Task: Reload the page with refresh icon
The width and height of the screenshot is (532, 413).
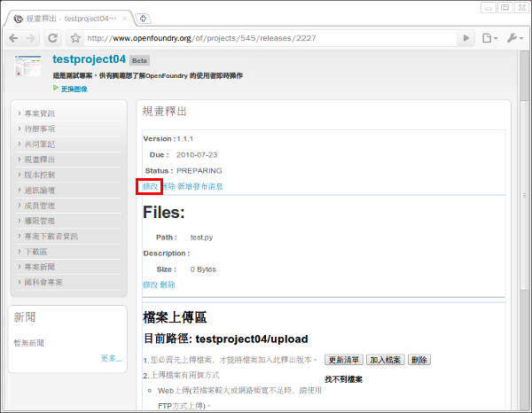Action: (x=52, y=38)
